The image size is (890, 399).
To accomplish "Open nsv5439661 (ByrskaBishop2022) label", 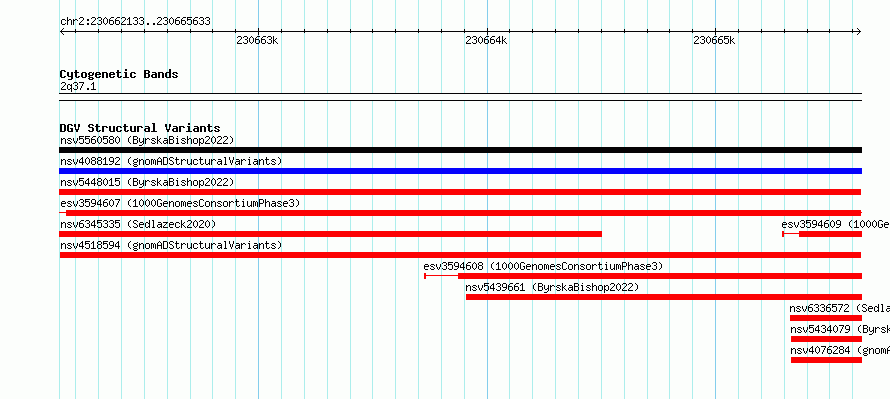I will [x=552, y=287].
